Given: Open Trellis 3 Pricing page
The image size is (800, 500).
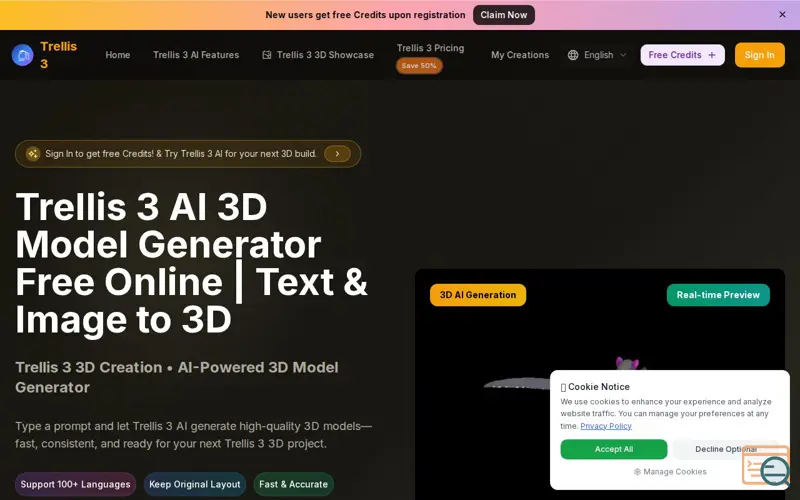Looking at the screenshot, I should click(x=430, y=48).
